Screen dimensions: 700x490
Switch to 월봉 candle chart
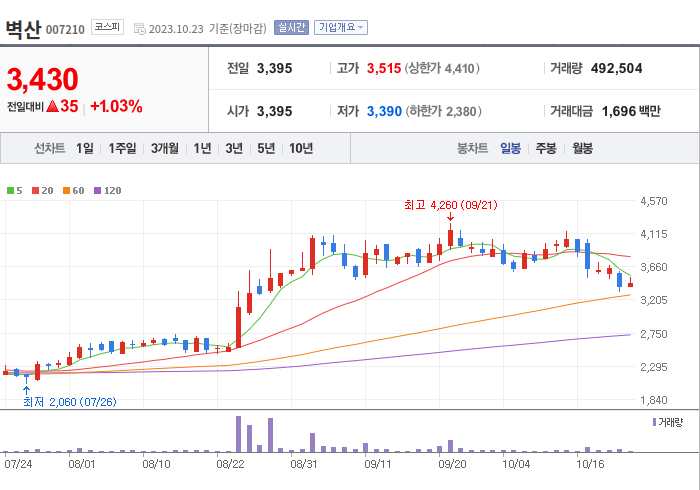point(583,148)
